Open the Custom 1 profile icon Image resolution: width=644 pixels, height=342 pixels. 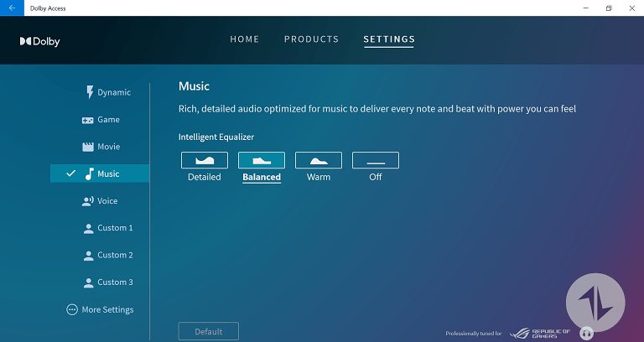click(88, 228)
